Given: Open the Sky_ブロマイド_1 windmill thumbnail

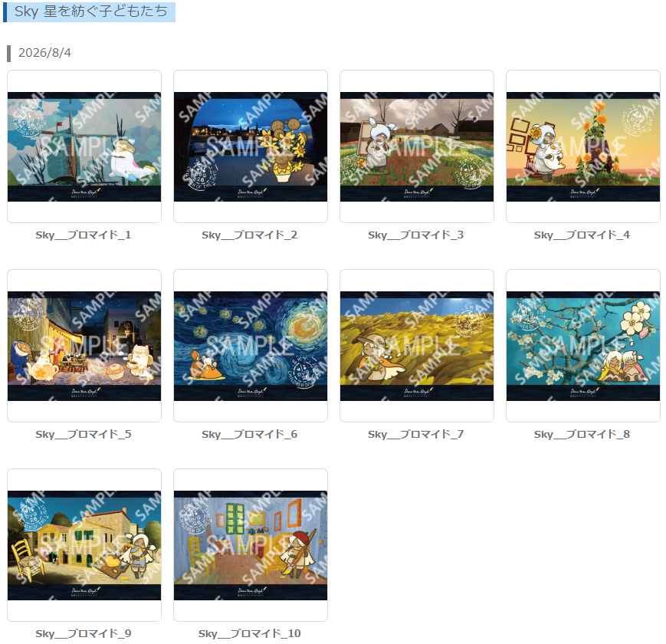Looking at the screenshot, I should 84,146.
